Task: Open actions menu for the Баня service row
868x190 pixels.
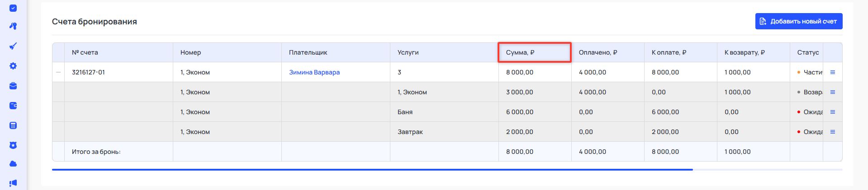Action: (832, 112)
